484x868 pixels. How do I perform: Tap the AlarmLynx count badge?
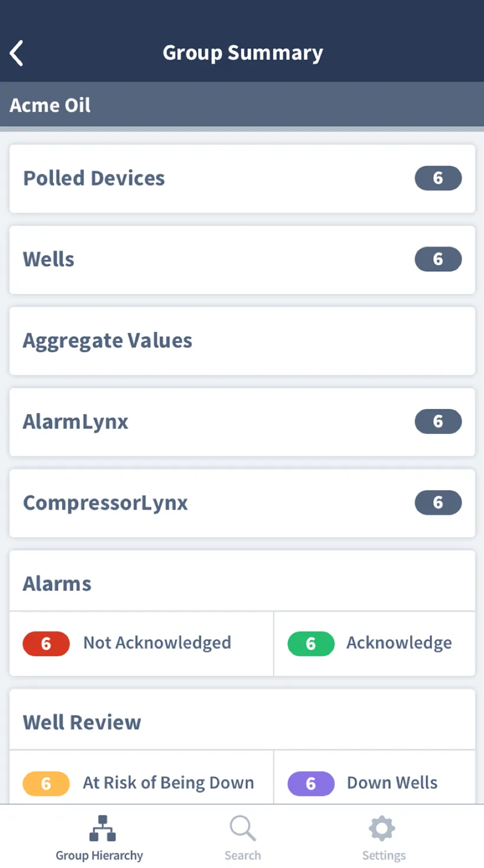point(438,421)
